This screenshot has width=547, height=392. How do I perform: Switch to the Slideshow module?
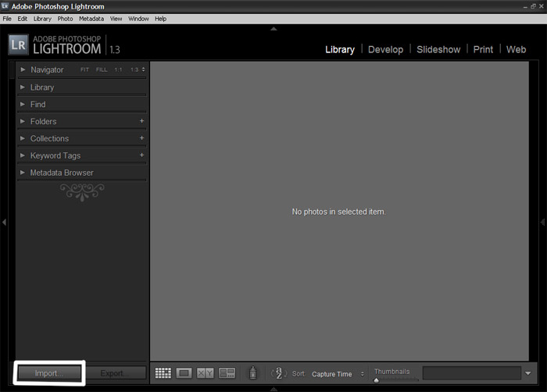(438, 49)
